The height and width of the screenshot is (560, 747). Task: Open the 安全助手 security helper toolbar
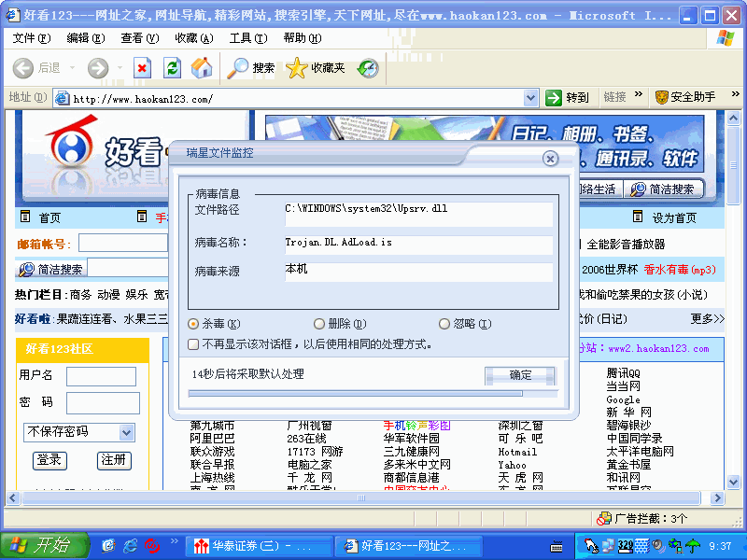point(685,98)
